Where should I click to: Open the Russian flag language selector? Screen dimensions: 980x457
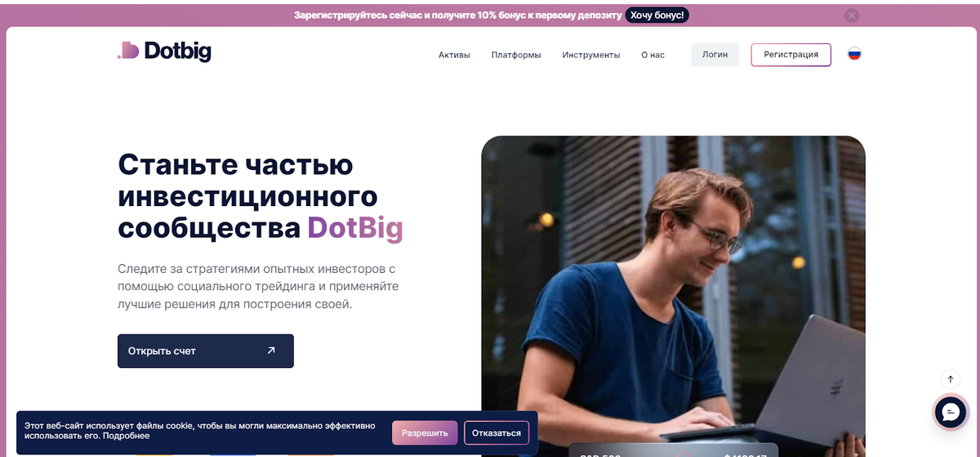854,54
